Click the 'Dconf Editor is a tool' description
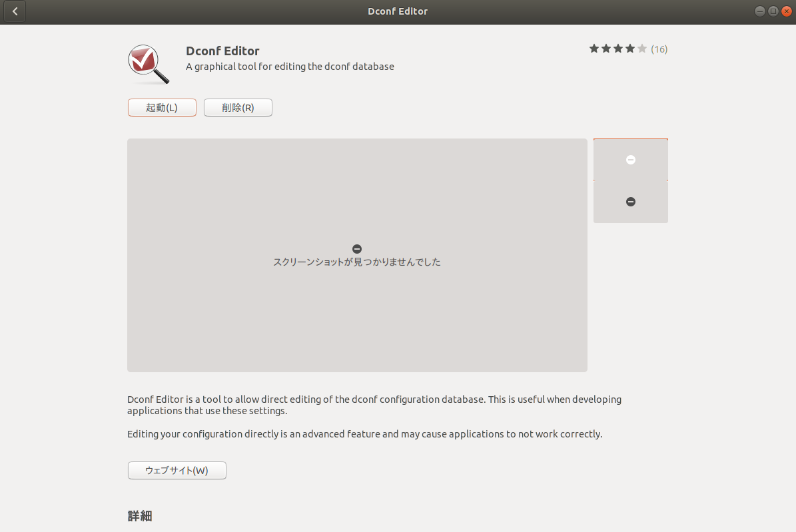Viewport: 796px width, 532px height. point(374,405)
